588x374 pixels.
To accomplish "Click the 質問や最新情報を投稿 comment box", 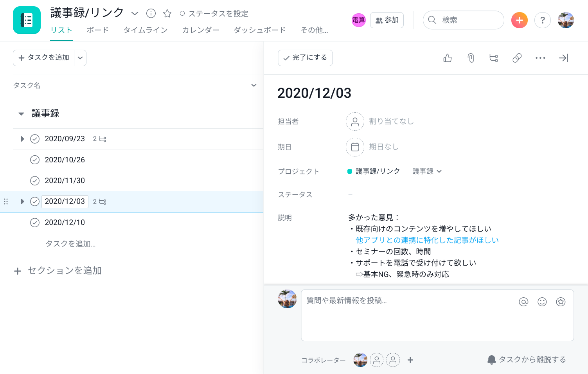I will pyautogui.click(x=437, y=315).
